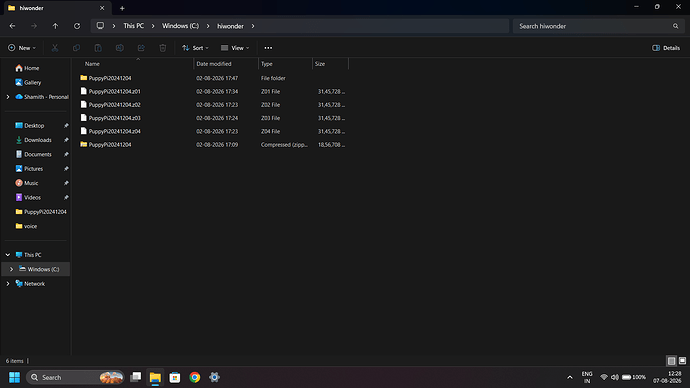This screenshot has height=388, width=690.
Task: Click the Cut scissors icon
Action: (55, 48)
